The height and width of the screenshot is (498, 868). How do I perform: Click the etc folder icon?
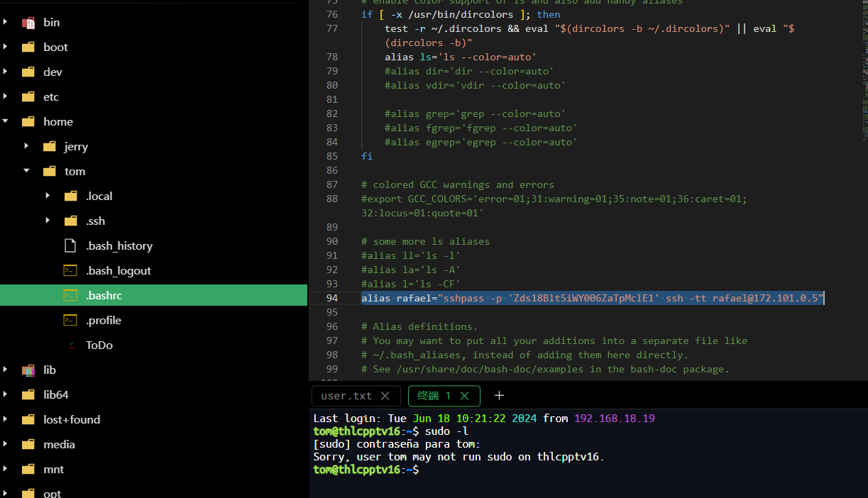(x=28, y=97)
